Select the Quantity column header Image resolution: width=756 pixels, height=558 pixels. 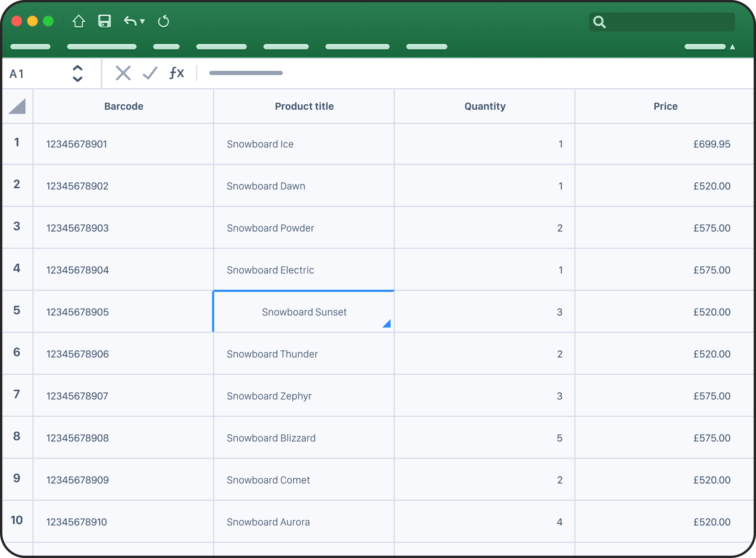pos(485,106)
